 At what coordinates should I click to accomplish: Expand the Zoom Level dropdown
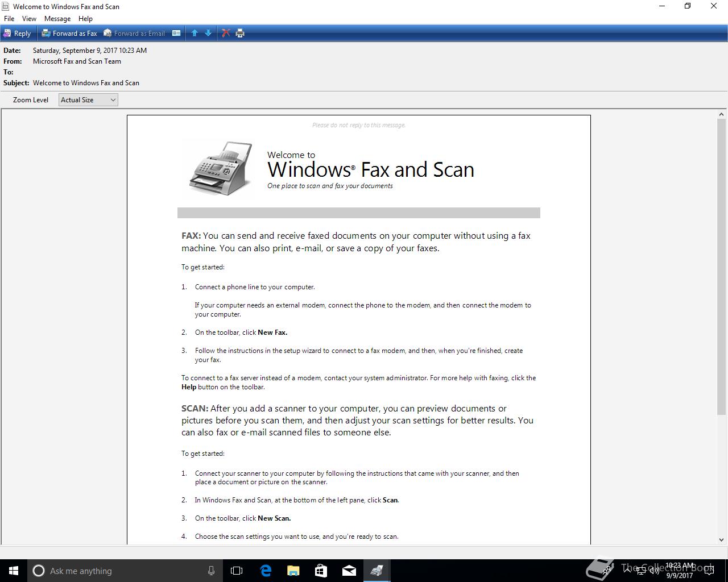coord(88,100)
